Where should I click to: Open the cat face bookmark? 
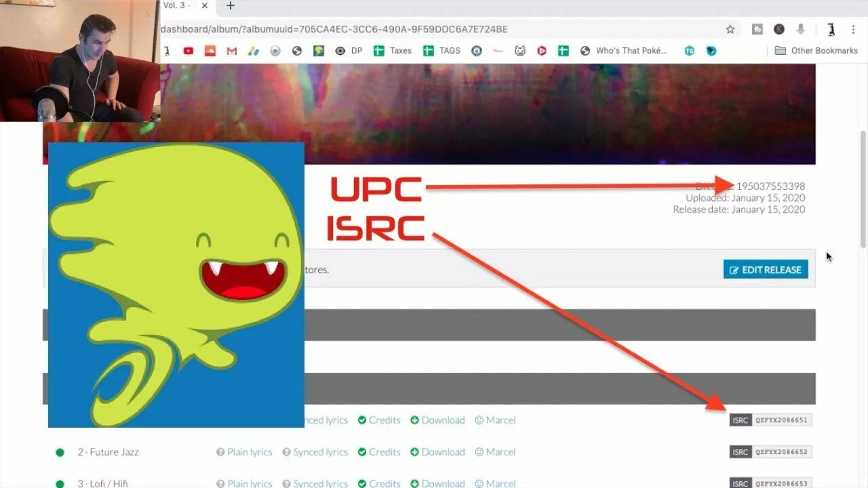click(520, 51)
